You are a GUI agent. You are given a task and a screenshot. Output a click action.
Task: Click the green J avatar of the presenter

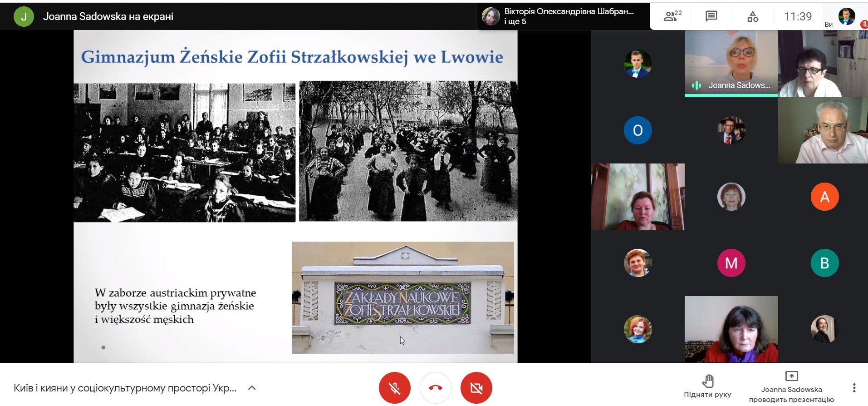click(x=24, y=17)
